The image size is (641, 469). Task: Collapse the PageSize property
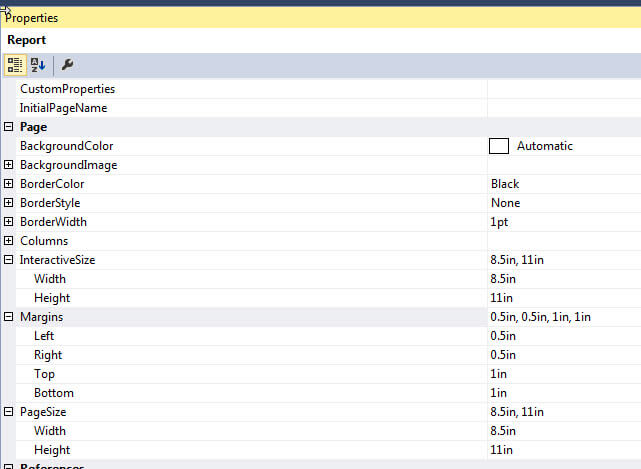point(9,412)
